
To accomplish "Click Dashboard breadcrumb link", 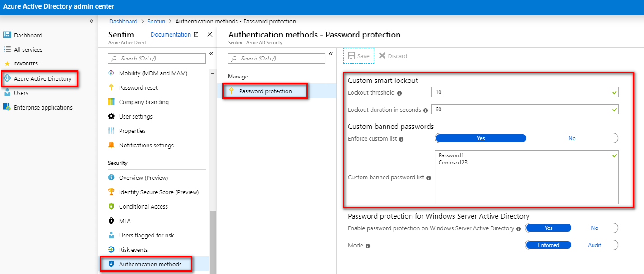I will [x=123, y=21].
